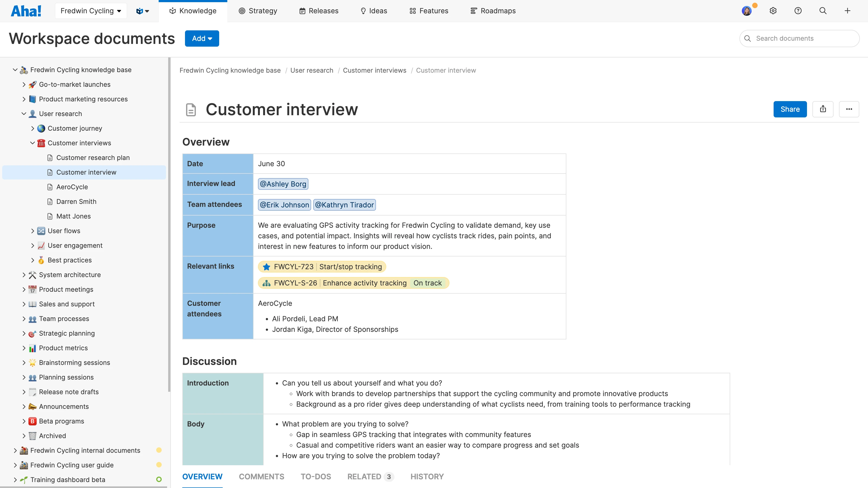Image resolution: width=868 pixels, height=488 pixels.
Task: Click the user avatar in top bar
Action: pos(747,11)
